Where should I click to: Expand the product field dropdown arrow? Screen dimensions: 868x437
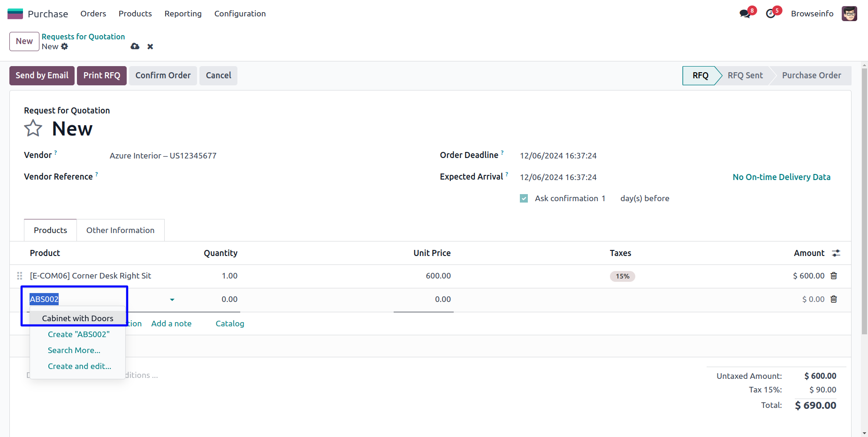click(172, 300)
